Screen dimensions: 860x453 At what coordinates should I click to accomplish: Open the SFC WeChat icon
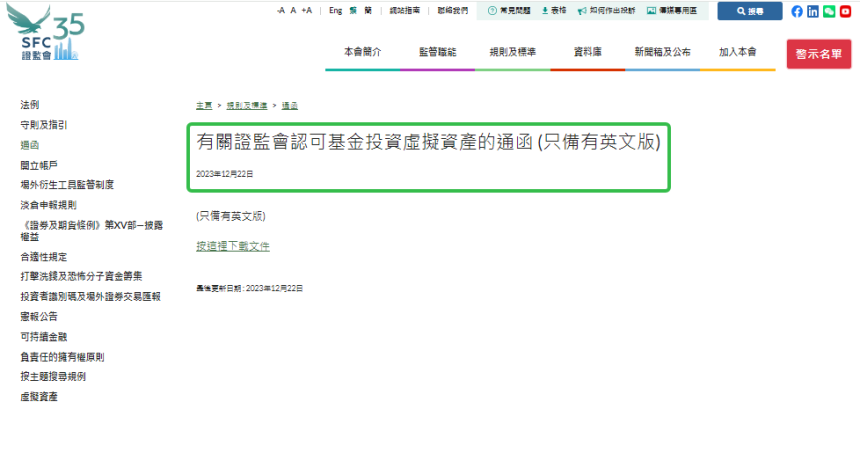pyautogui.click(x=829, y=11)
